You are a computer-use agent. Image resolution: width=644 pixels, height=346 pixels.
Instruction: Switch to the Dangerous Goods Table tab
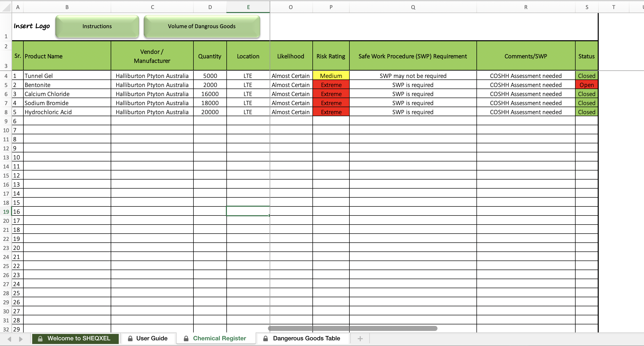coord(307,338)
